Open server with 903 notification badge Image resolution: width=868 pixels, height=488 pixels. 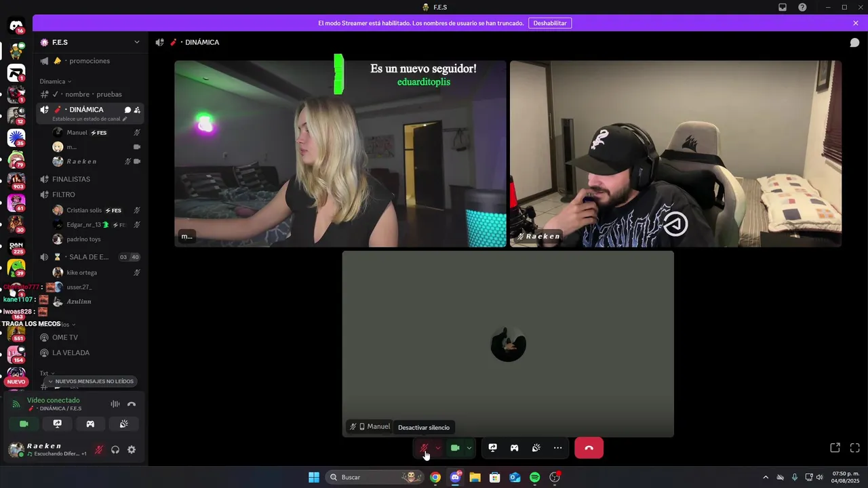pyautogui.click(x=16, y=181)
